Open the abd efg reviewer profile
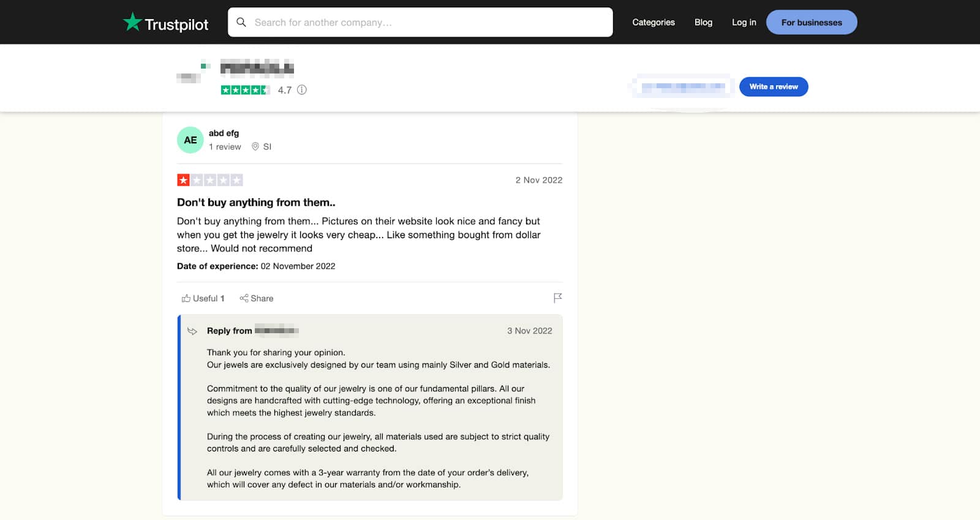 (x=224, y=133)
